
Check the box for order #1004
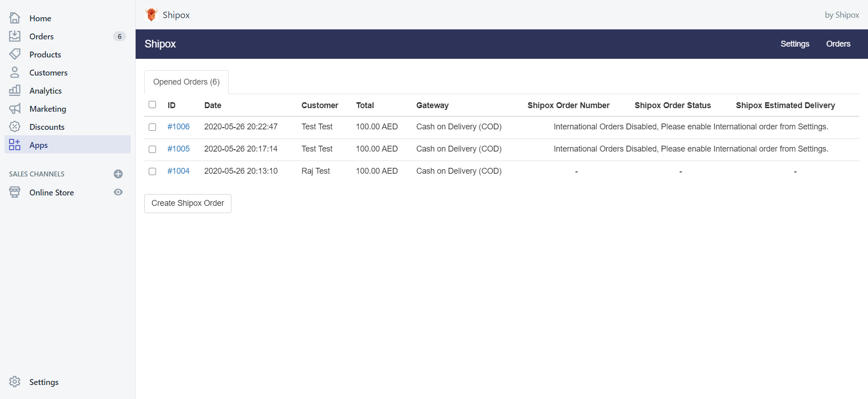152,171
